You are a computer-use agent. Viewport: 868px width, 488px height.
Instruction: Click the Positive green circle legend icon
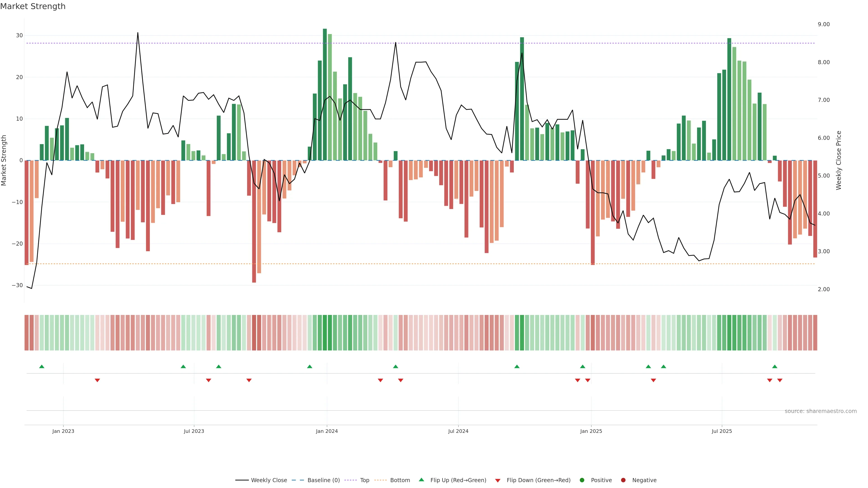point(582,480)
